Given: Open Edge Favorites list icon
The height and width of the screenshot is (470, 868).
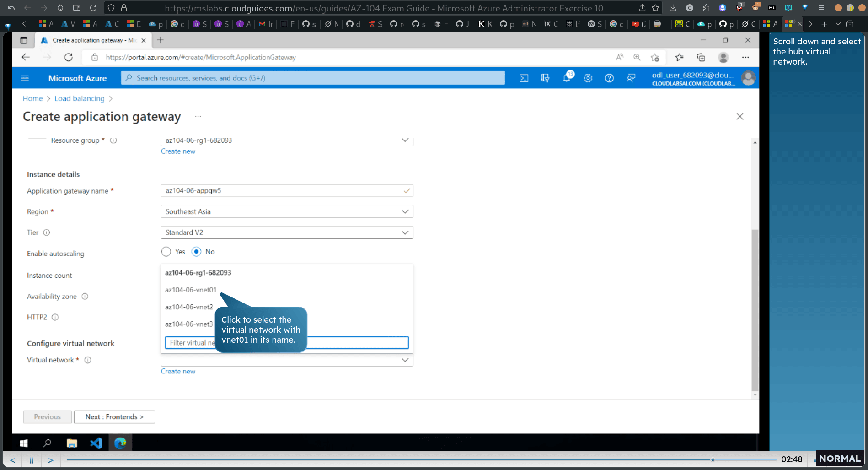Looking at the screenshot, I should [x=679, y=57].
